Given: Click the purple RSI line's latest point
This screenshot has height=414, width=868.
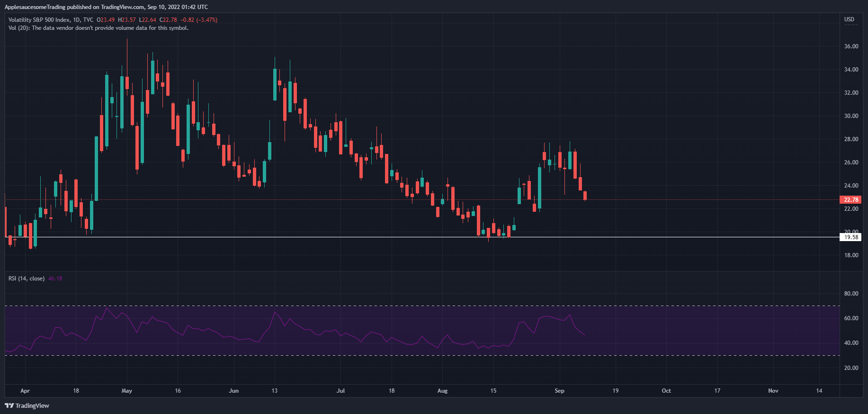Looking at the screenshot, I should click(x=585, y=335).
